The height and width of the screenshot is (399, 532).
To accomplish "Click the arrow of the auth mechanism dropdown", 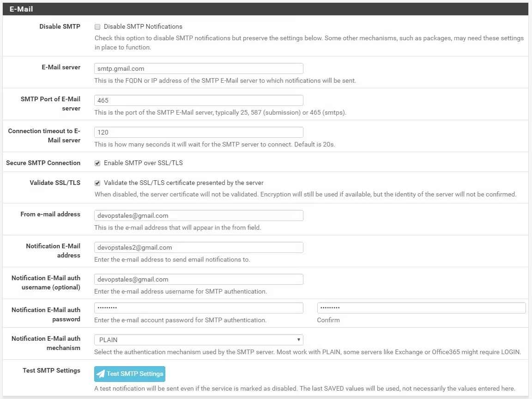I will coord(299,340).
